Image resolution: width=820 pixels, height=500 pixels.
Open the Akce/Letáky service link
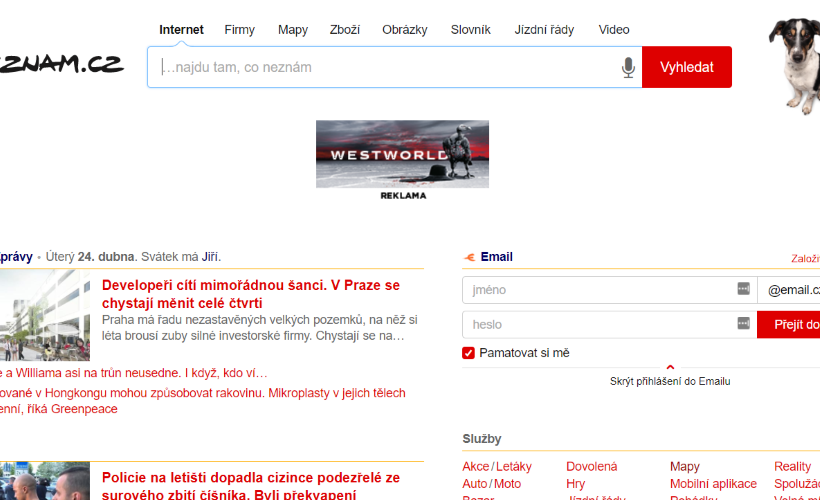click(x=497, y=467)
